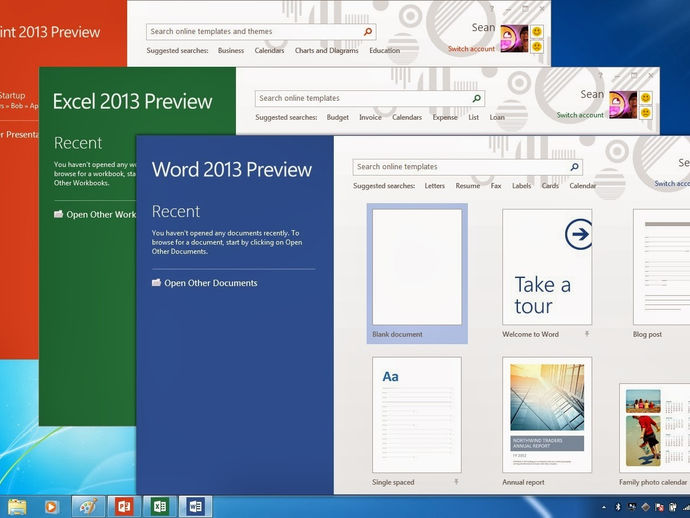Image resolution: width=690 pixels, height=518 pixels.
Task: Select Calendars suggested search in Excel
Action: click(407, 117)
